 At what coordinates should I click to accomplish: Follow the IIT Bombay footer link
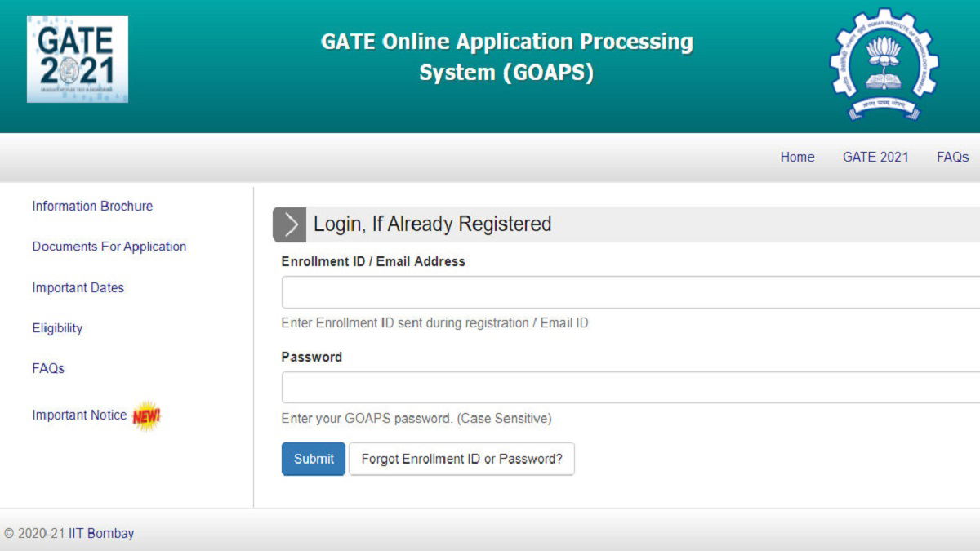pos(101,534)
